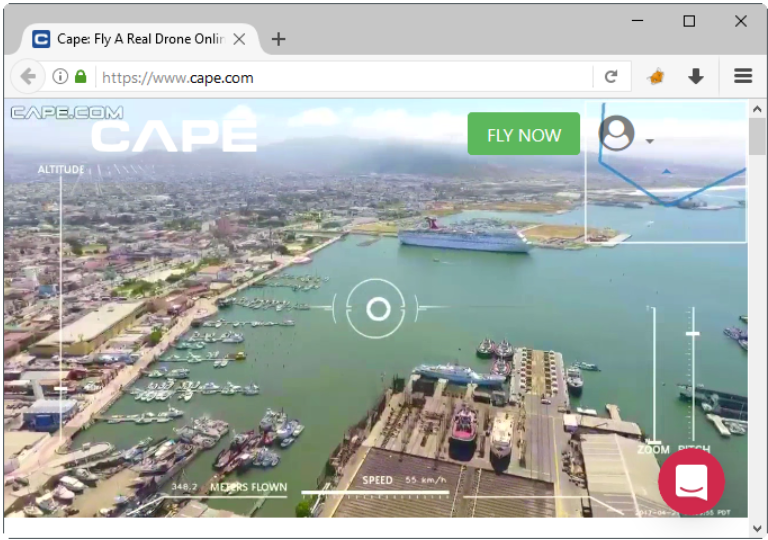Viewport: 768px width, 540px height.
Task: View site information via the info icon
Action: pyautogui.click(x=60, y=77)
